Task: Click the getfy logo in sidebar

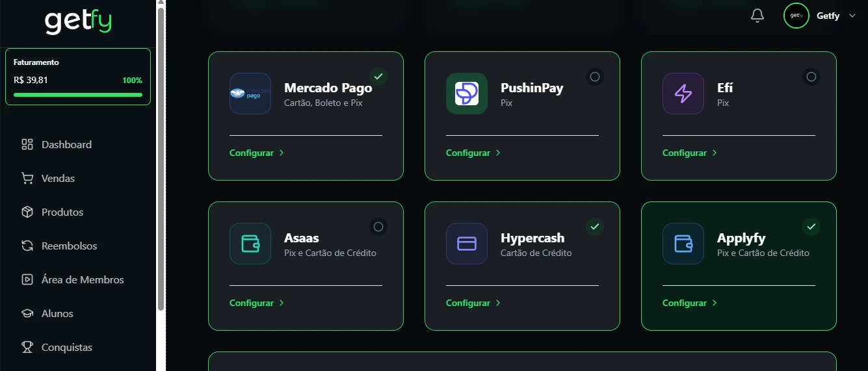Action: [78, 21]
